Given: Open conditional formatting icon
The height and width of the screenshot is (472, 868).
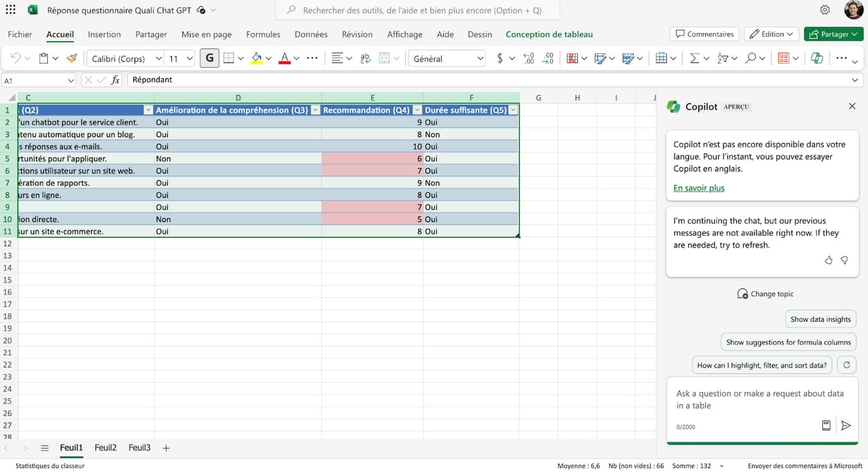Looking at the screenshot, I should pos(572,58).
